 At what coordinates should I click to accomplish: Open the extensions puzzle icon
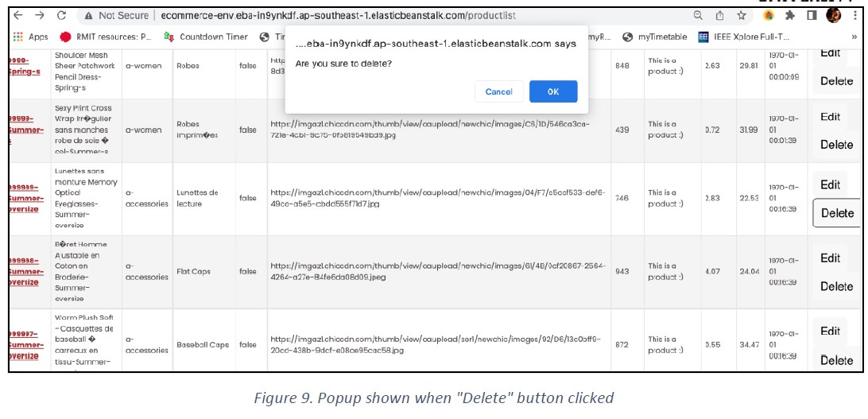(x=790, y=15)
